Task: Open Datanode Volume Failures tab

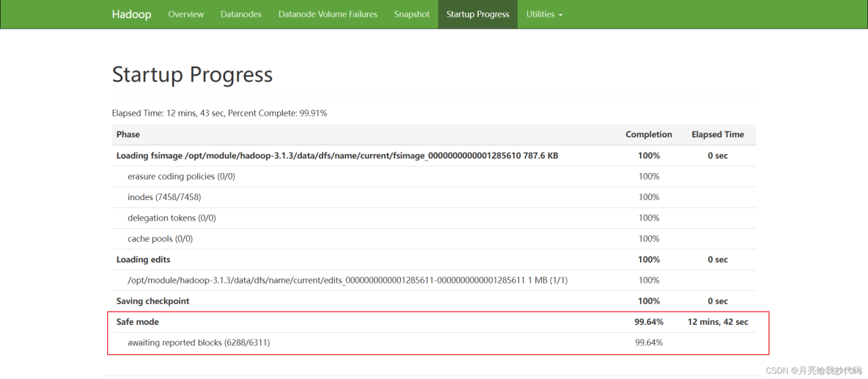Action: coord(328,15)
